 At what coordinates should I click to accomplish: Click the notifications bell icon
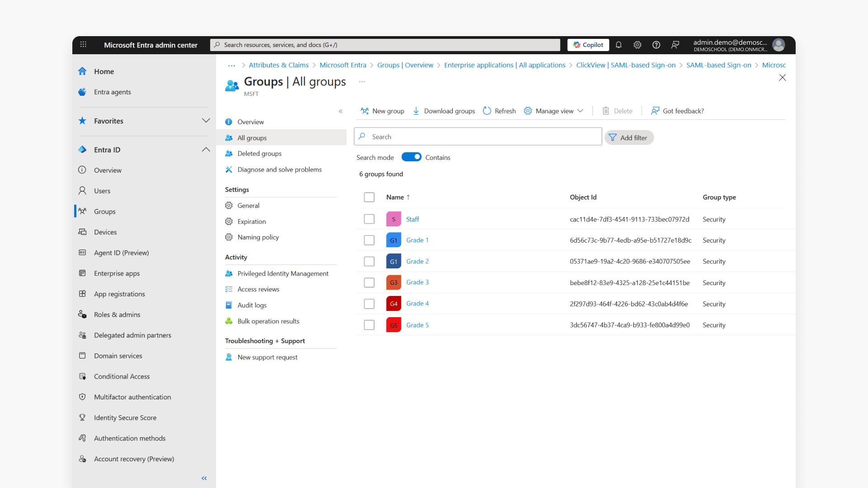(618, 45)
